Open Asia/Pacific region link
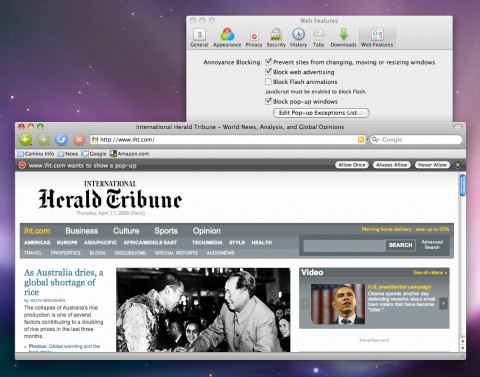 (100, 243)
